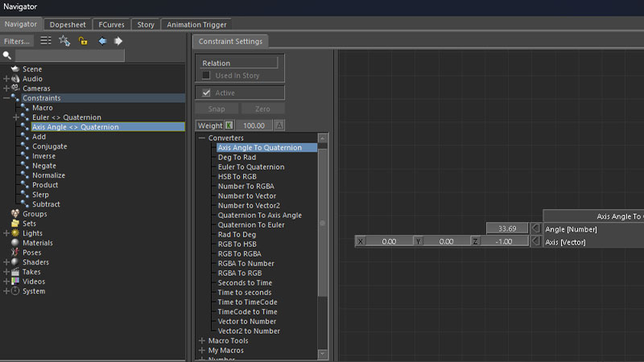Open the Animation Trigger tab
Screen dimensions: 644x362
[x=196, y=25]
